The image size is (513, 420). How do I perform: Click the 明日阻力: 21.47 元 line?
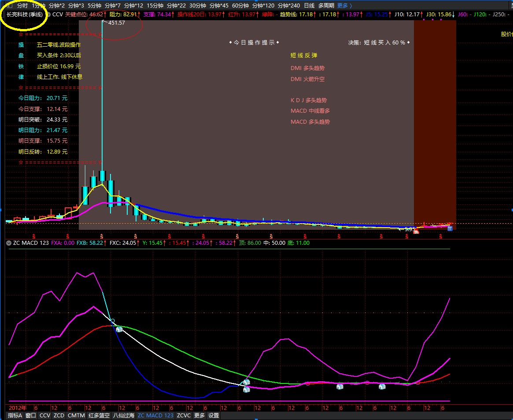pos(43,130)
